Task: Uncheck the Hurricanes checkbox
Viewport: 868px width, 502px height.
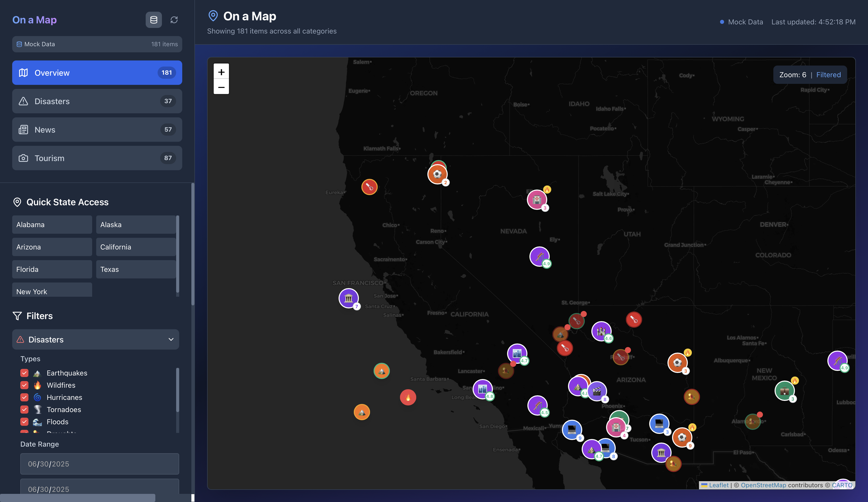Action: (24, 397)
